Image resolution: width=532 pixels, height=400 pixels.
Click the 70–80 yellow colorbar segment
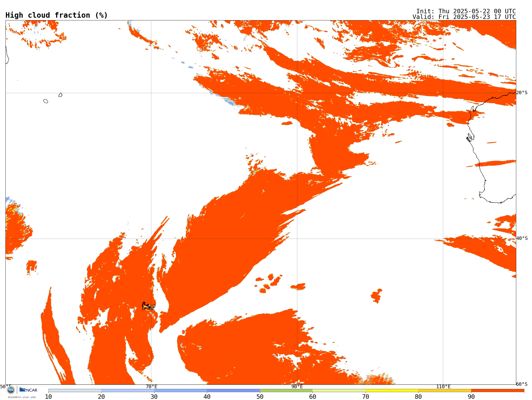click(392, 391)
